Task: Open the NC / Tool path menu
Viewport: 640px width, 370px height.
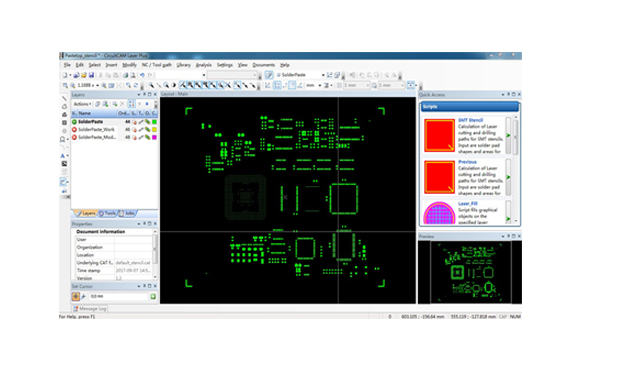Action: click(157, 65)
